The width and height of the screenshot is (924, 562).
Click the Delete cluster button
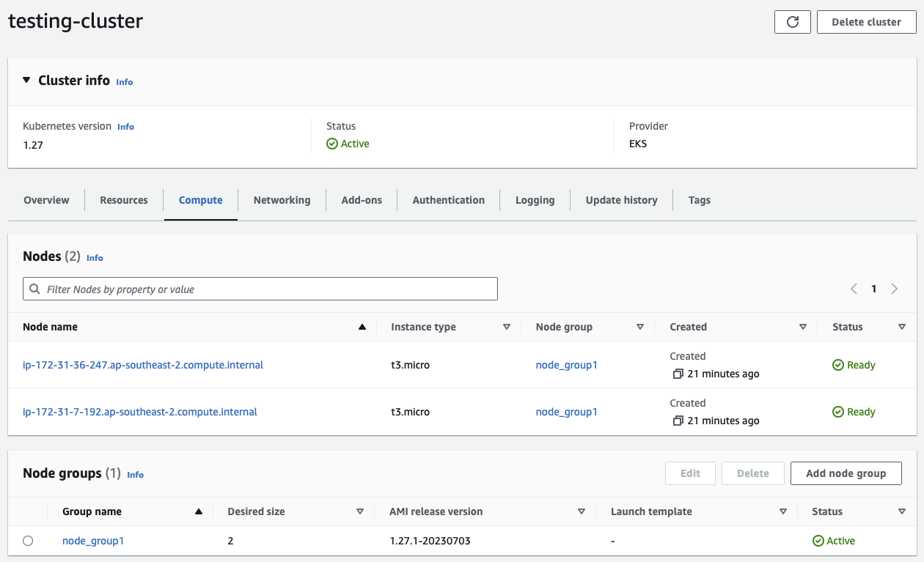[866, 22]
